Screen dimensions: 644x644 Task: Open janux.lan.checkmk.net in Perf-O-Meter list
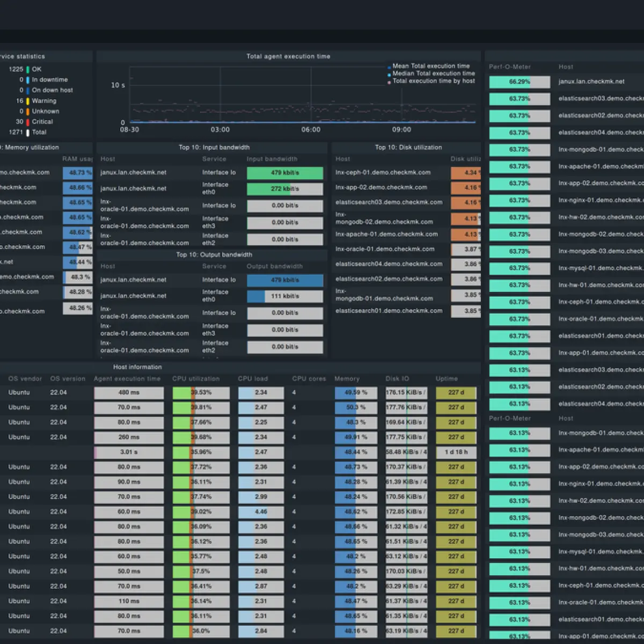pos(591,82)
